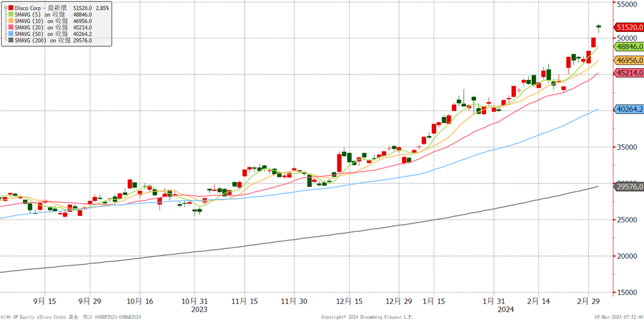Click the 11月 15 date axis label

[x=244, y=302]
